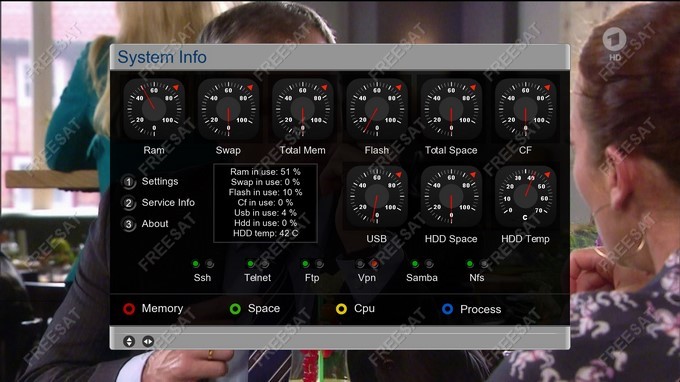Viewport: 680px width, 382px height.
Task: Click the 'Flash in use: 10 %' line
Action: (x=265, y=192)
